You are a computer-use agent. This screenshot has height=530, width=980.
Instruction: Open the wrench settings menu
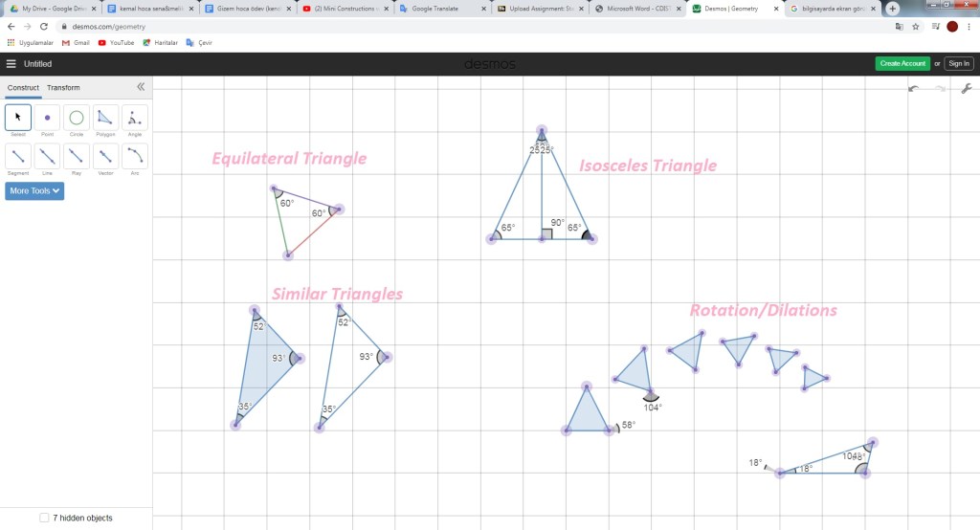pos(966,89)
